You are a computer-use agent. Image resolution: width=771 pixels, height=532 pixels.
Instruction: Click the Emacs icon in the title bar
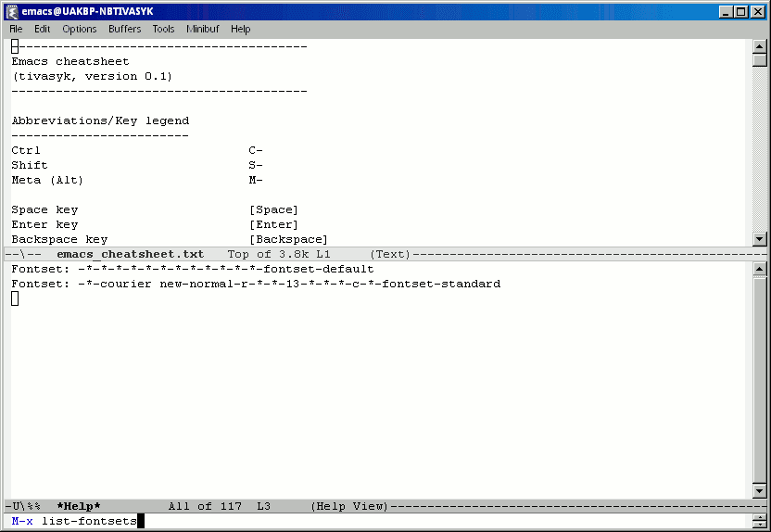12,11
